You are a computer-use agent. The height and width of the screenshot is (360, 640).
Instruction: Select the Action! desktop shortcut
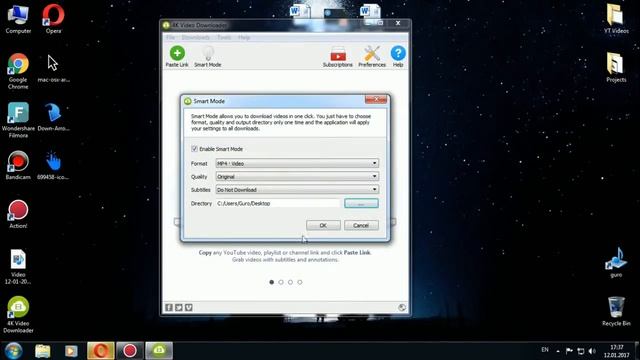18,214
